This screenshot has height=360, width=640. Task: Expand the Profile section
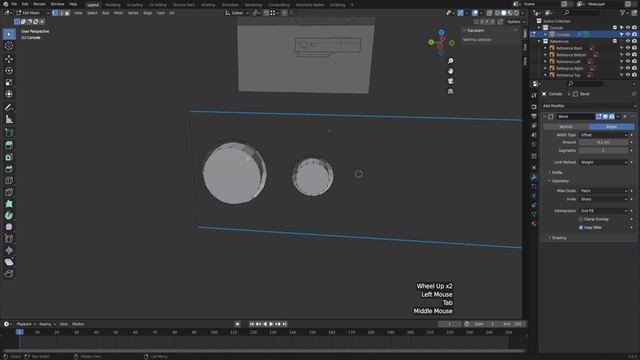tap(556, 173)
